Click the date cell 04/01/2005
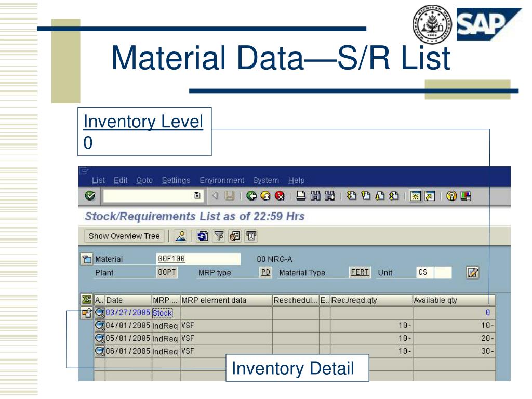The width and height of the screenshot is (532, 399). pyautogui.click(x=128, y=325)
